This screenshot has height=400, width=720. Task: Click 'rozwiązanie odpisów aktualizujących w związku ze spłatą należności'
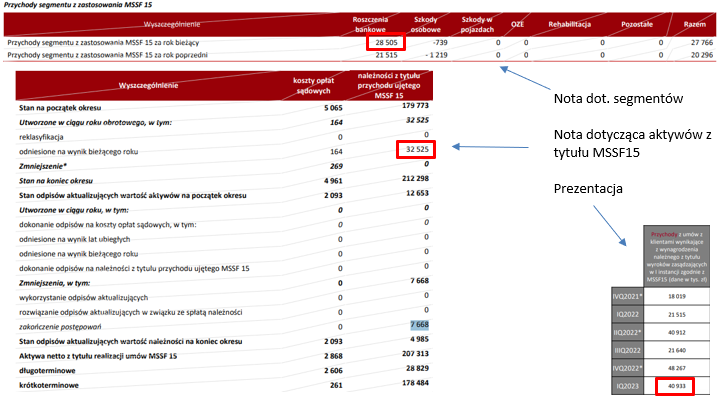[x=131, y=312]
